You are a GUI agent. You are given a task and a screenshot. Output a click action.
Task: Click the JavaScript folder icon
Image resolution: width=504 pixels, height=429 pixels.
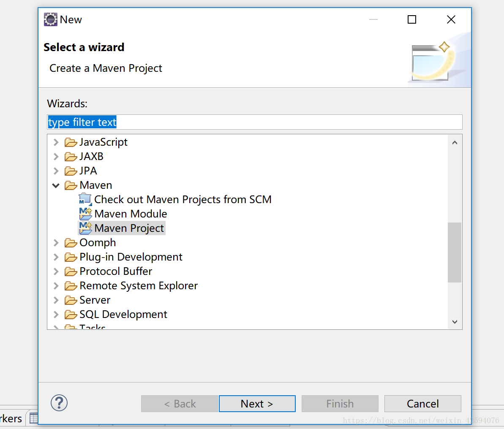[71, 142]
